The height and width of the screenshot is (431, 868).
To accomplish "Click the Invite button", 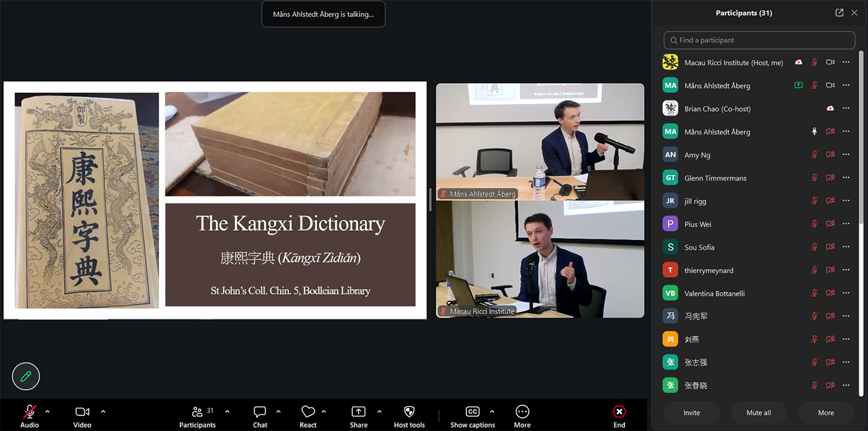I will pos(692,412).
